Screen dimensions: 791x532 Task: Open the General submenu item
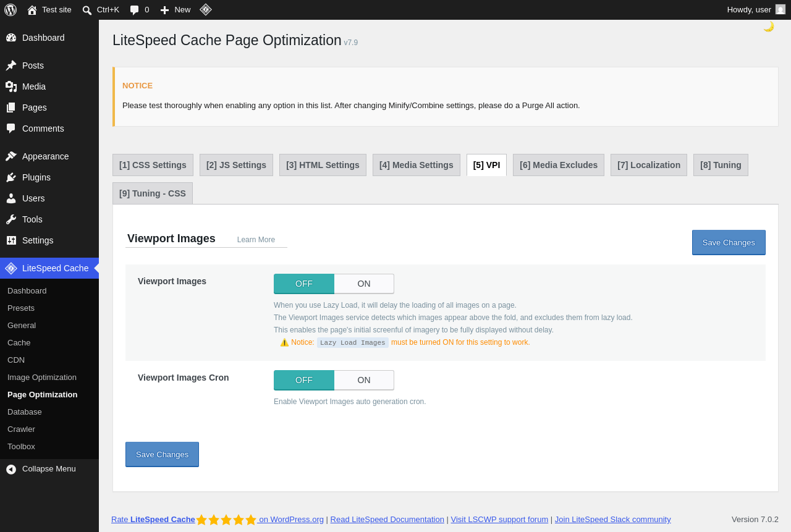point(22,326)
